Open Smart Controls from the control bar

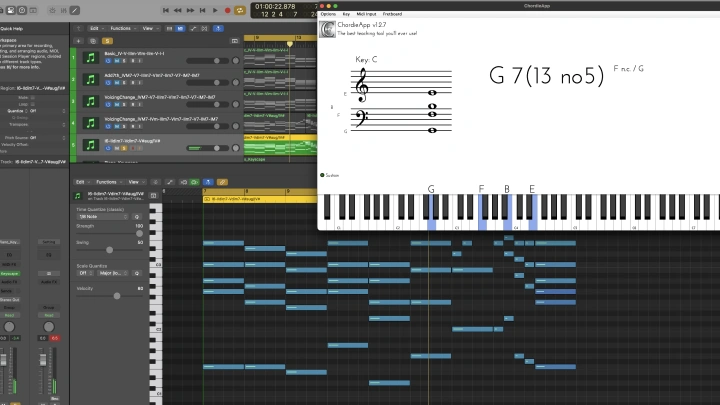[x=52, y=10]
